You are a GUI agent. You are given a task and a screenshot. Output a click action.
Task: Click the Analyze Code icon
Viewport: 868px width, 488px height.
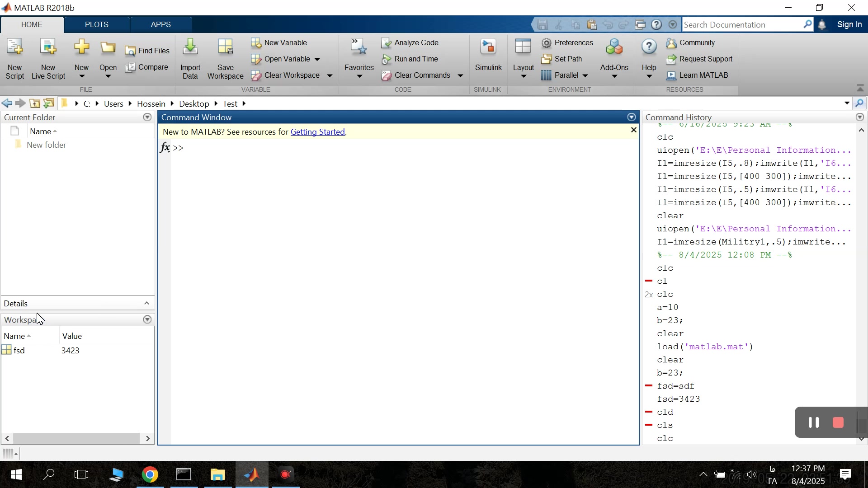[387, 43]
